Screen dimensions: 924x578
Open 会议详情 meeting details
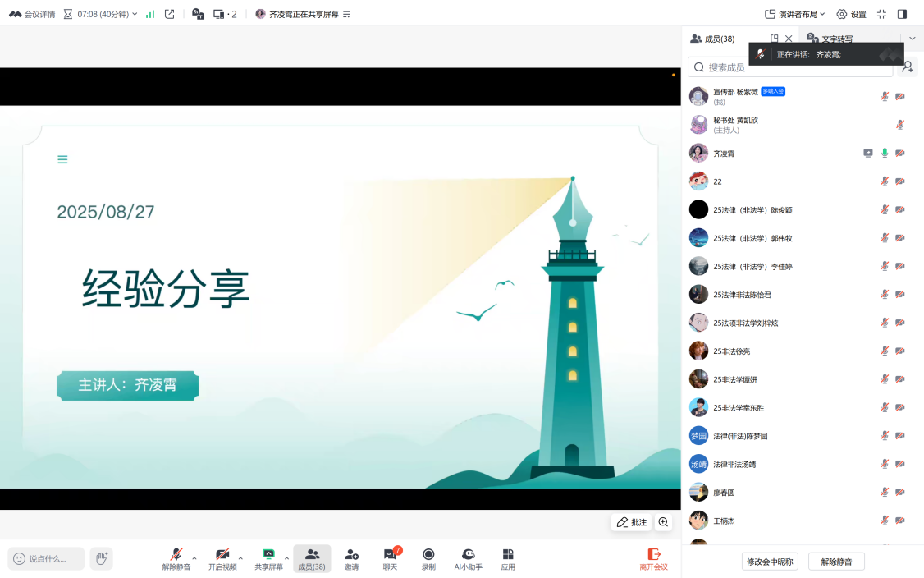33,14
